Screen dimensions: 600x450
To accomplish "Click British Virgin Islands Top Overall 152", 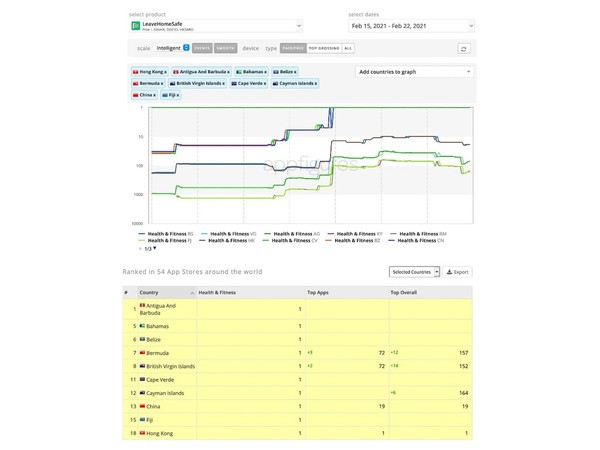I will coord(463,366).
